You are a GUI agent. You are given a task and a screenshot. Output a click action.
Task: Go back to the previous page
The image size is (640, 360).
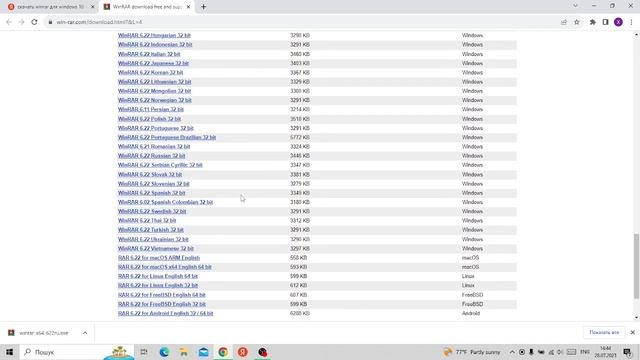tap(9, 22)
